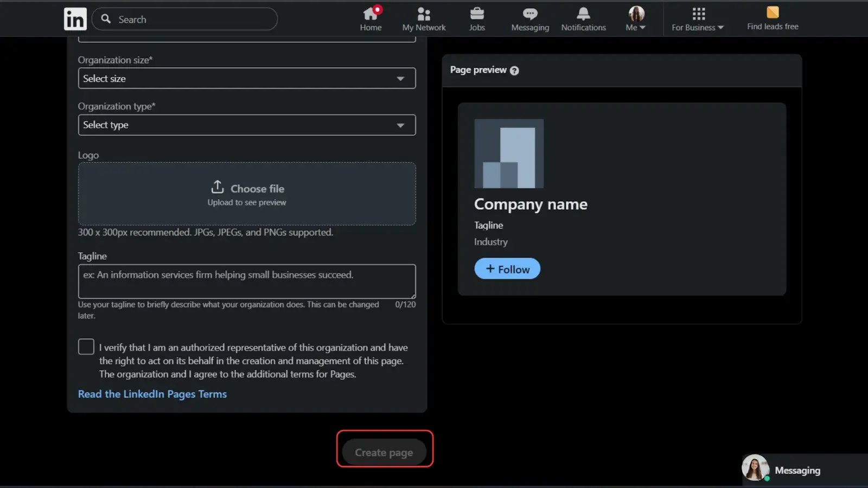The width and height of the screenshot is (868, 488).
Task: Click inside the Tagline text field
Action: [247, 281]
